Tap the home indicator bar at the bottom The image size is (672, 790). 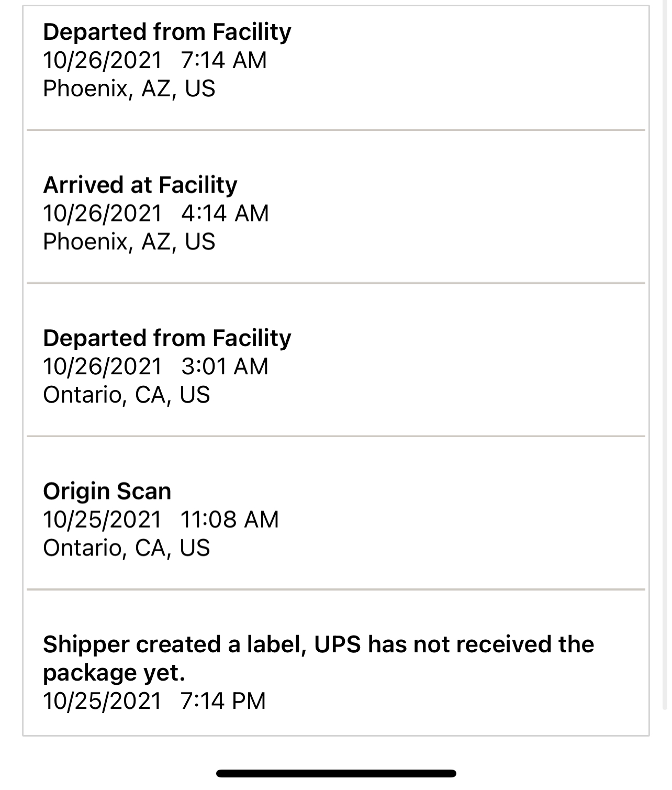(x=336, y=773)
